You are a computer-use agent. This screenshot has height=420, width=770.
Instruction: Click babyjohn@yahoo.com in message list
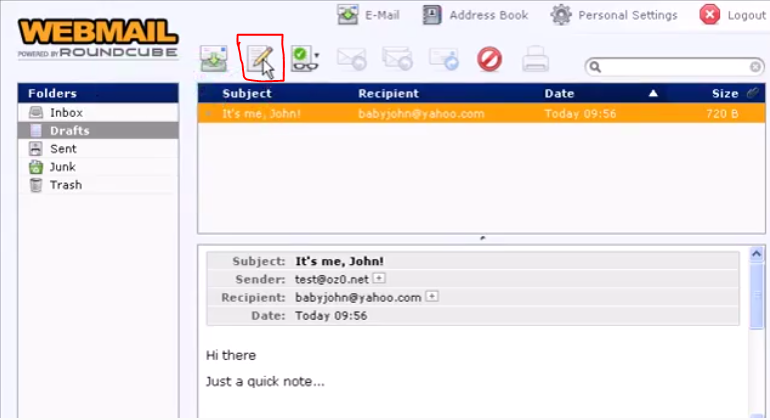[421, 114]
